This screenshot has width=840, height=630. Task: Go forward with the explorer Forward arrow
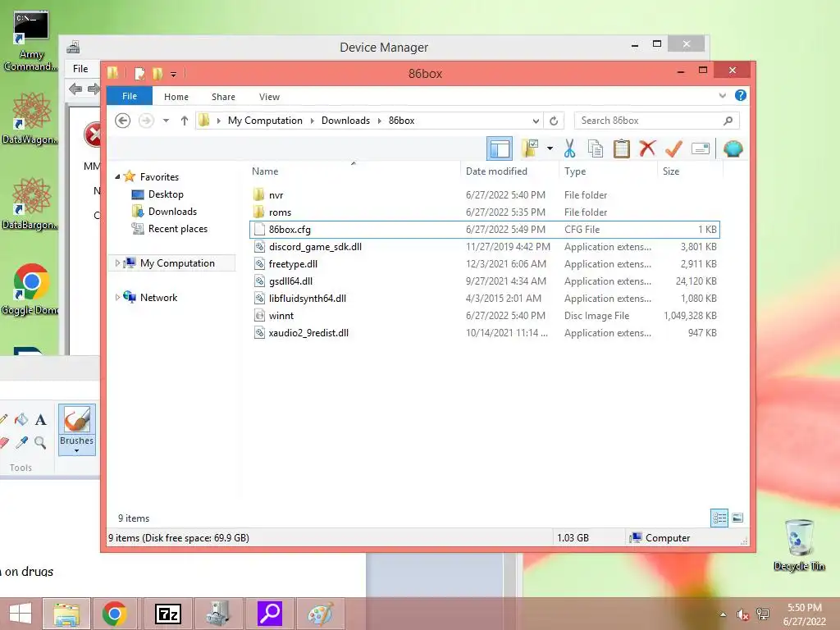pos(146,121)
